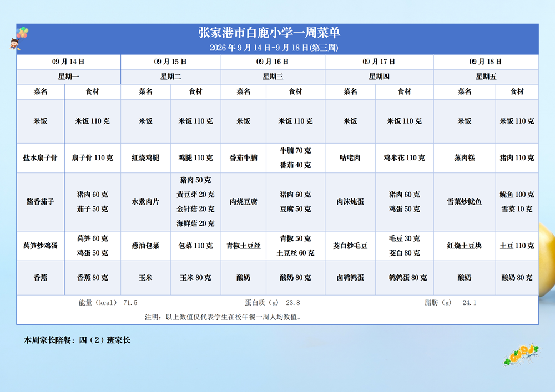
Task: Click the dish 盐水扇子骨
Action: coord(41,158)
